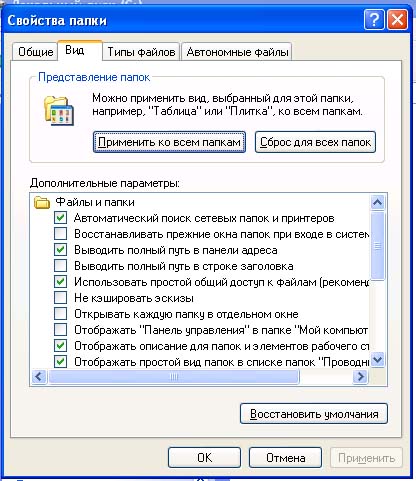
Task: Click the Применить button
Action: pyautogui.click(x=366, y=458)
